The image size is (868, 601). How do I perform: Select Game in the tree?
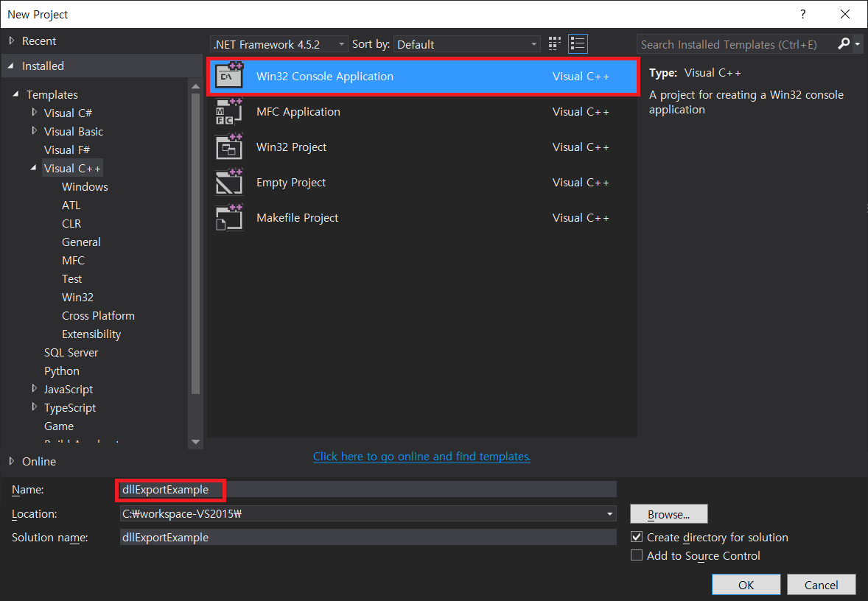pos(59,426)
